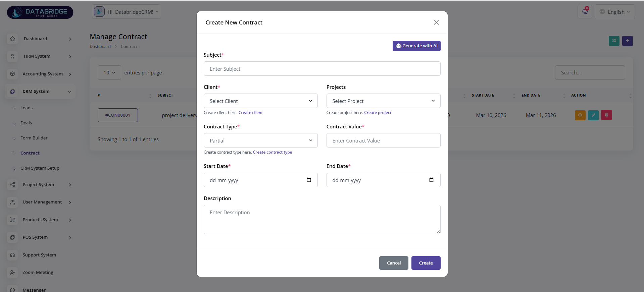This screenshot has width=644, height=292.
Task: Open contract #CON00001 button
Action: 118,115
